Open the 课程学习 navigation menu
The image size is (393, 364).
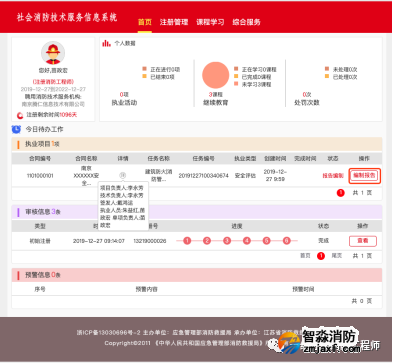coord(210,22)
